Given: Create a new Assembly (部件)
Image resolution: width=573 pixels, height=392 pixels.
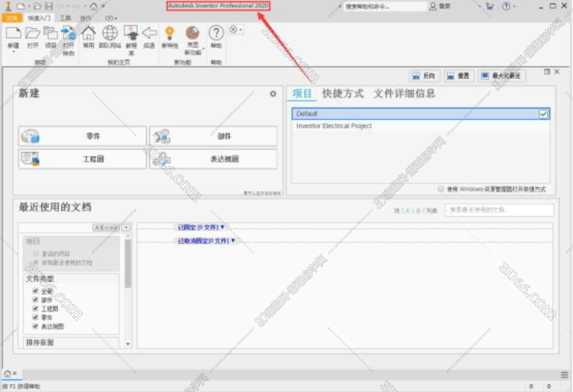Looking at the screenshot, I should [213, 136].
